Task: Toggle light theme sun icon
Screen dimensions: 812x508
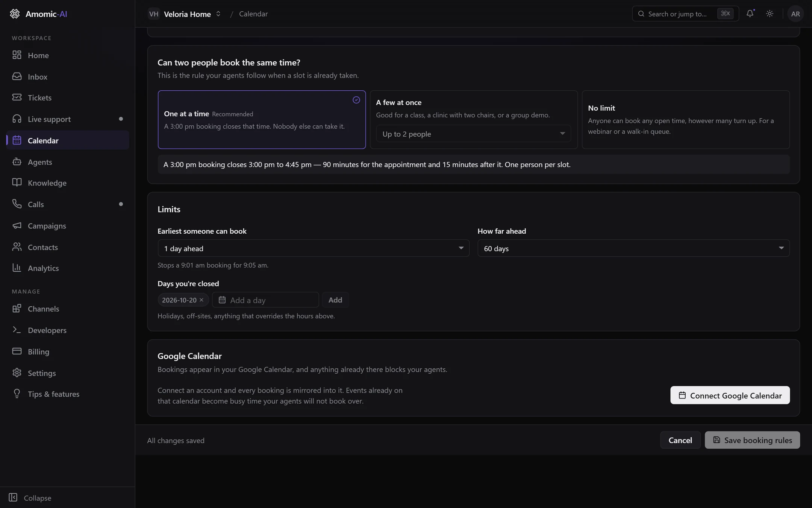Action: [770, 14]
